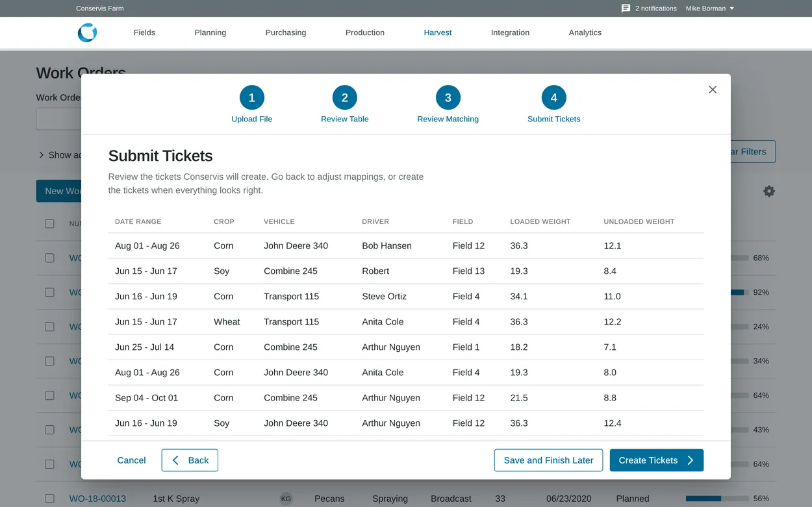This screenshot has width=812, height=507.
Task: Click the Review Table step label
Action: [x=345, y=119]
